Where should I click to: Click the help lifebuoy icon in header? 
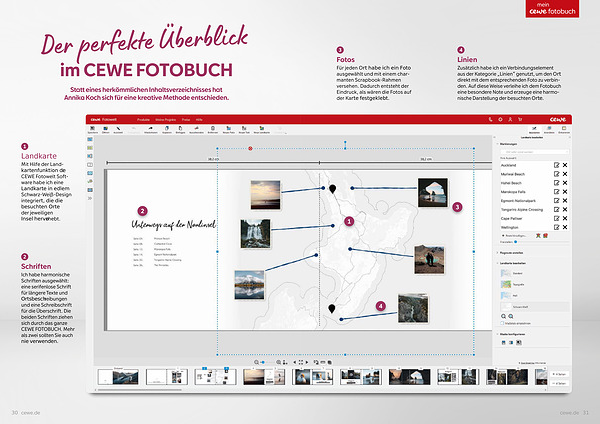click(x=500, y=119)
